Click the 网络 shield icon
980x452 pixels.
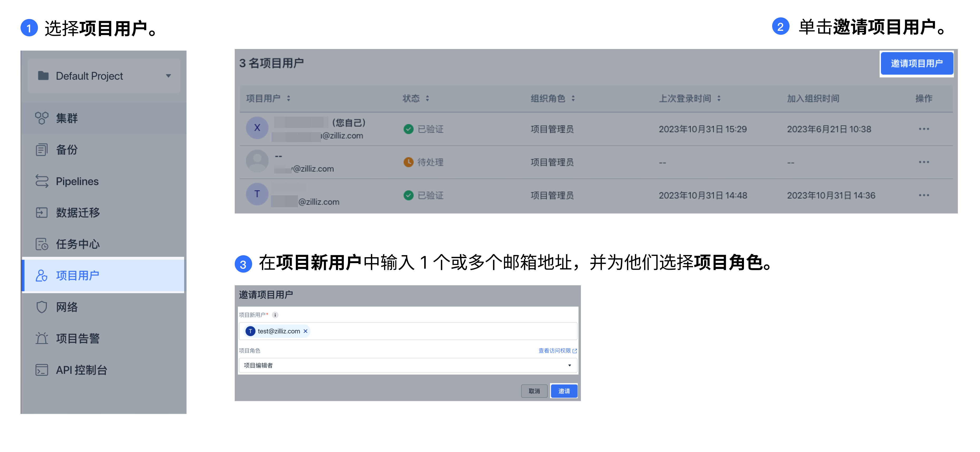(41, 307)
